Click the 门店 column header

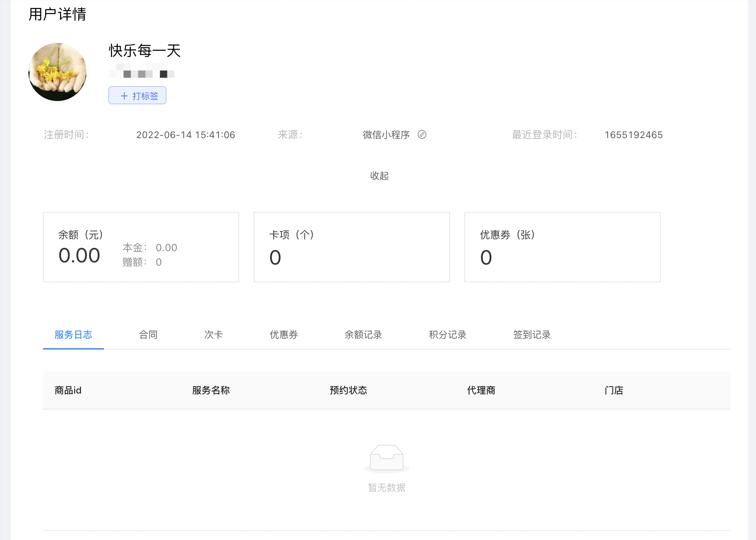pos(614,390)
